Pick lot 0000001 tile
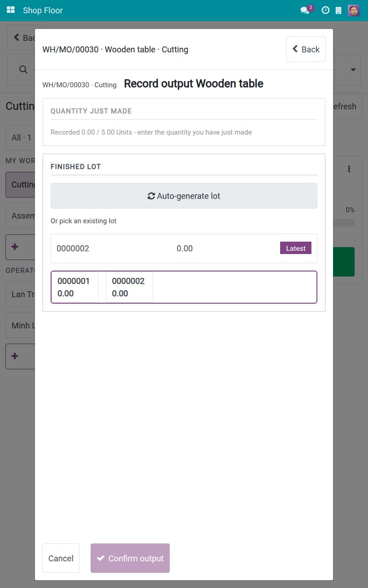The height and width of the screenshot is (588, 368). click(x=75, y=287)
